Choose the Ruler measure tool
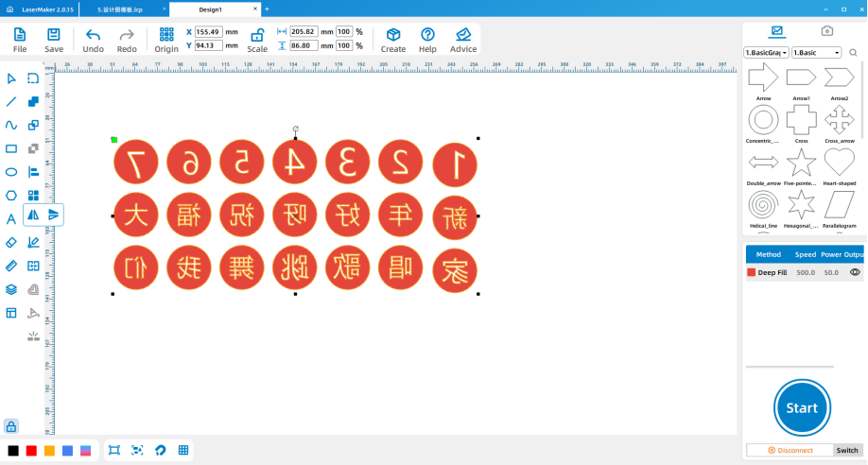 tap(11, 267)
